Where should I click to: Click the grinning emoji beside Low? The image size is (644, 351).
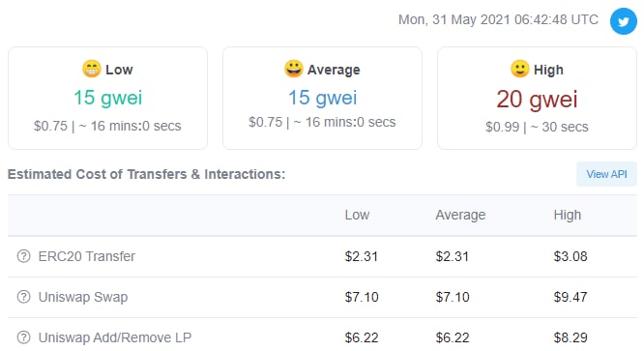(92, 69)
